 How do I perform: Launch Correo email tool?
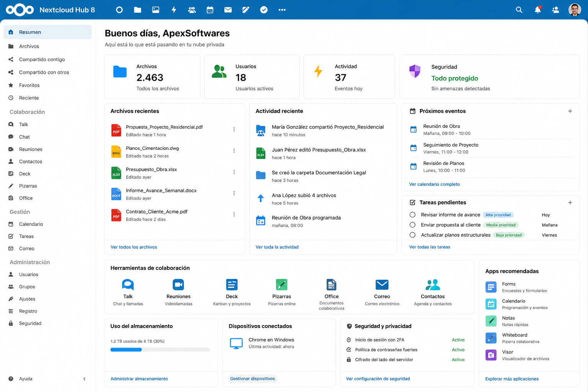coord(382,292)
